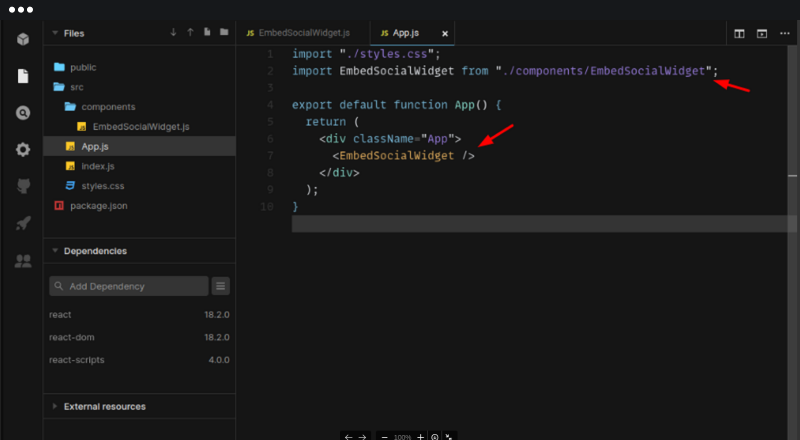Click the preview window icon in editor toolbar
The width and height of the screenshot is (800, 440).
pos(762,34)
